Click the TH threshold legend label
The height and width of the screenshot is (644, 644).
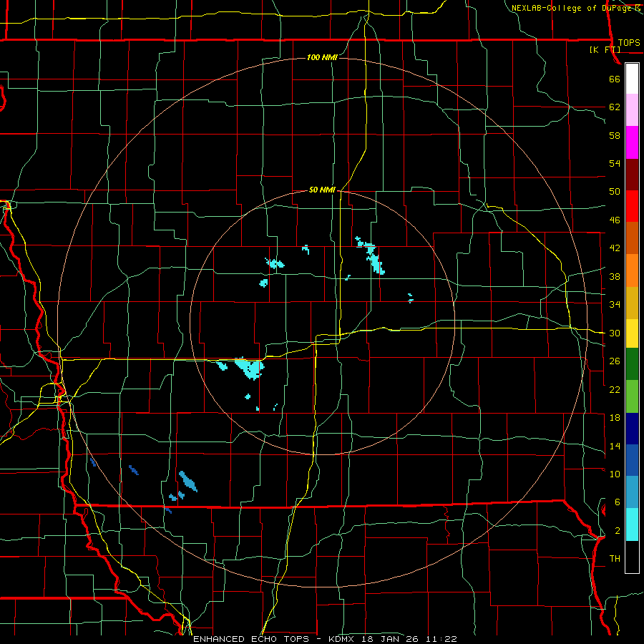[615, 559]
